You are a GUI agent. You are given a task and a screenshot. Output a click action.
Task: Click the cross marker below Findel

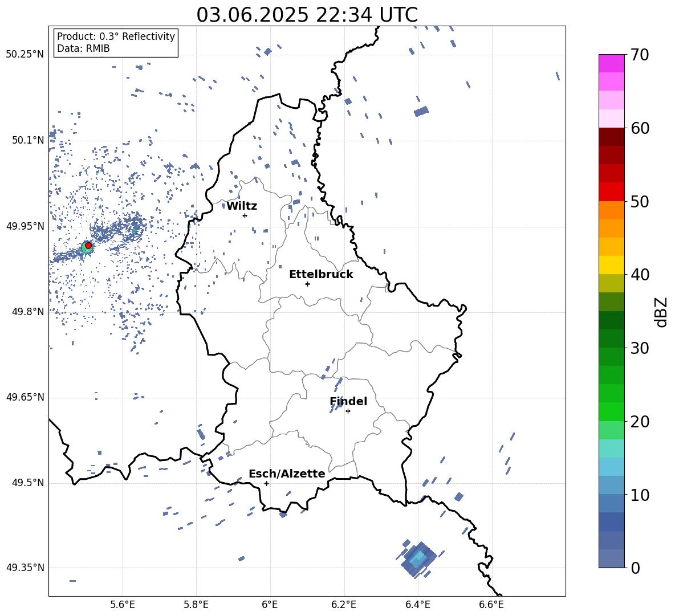pos(348,411)
